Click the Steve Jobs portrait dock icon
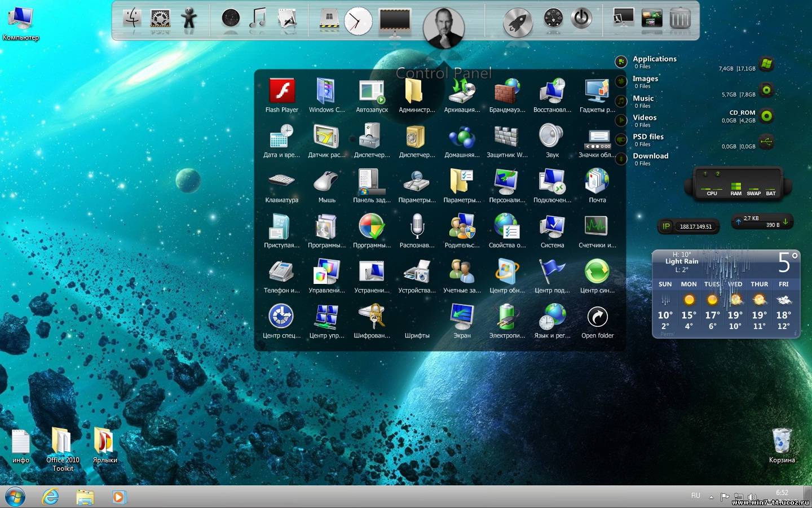This screenshot has width=812, height=508. [444, 27]
